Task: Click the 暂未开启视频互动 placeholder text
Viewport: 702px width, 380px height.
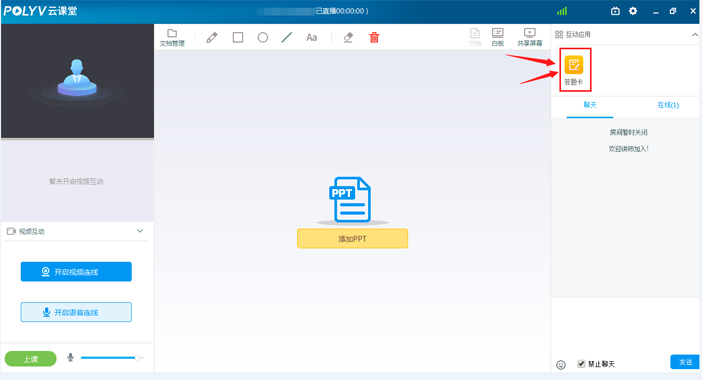Action: (x=76, y=181)
